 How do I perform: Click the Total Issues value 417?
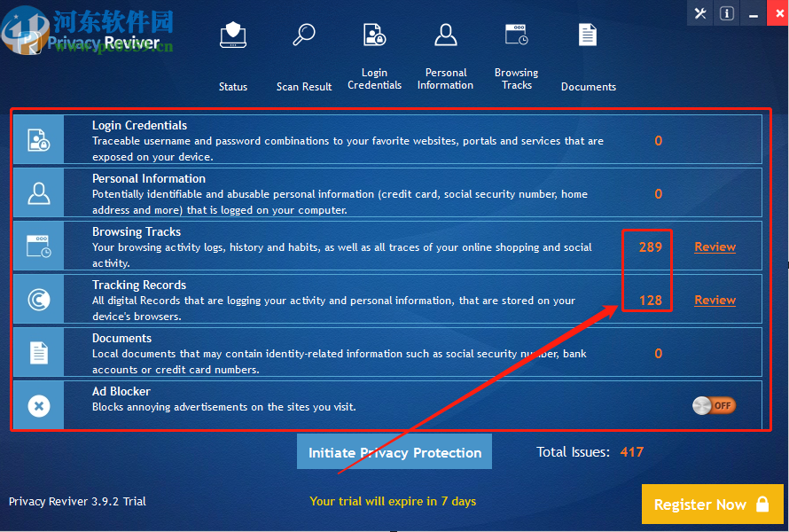coord(631,452)
